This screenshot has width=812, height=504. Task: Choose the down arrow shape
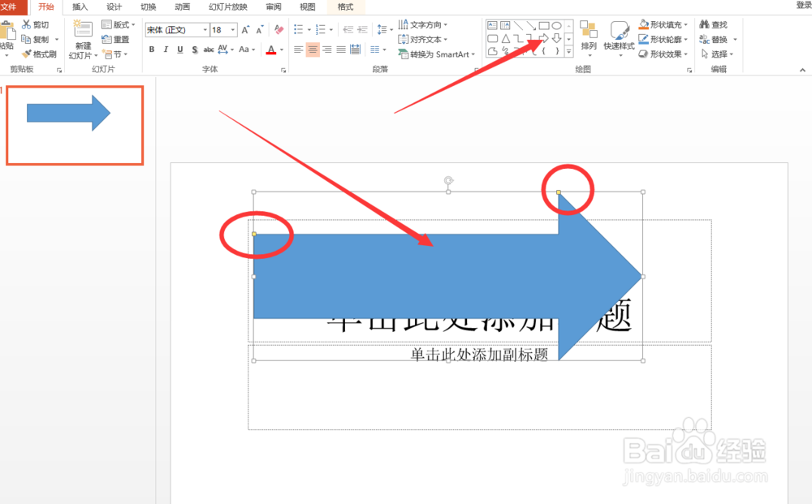557,38
